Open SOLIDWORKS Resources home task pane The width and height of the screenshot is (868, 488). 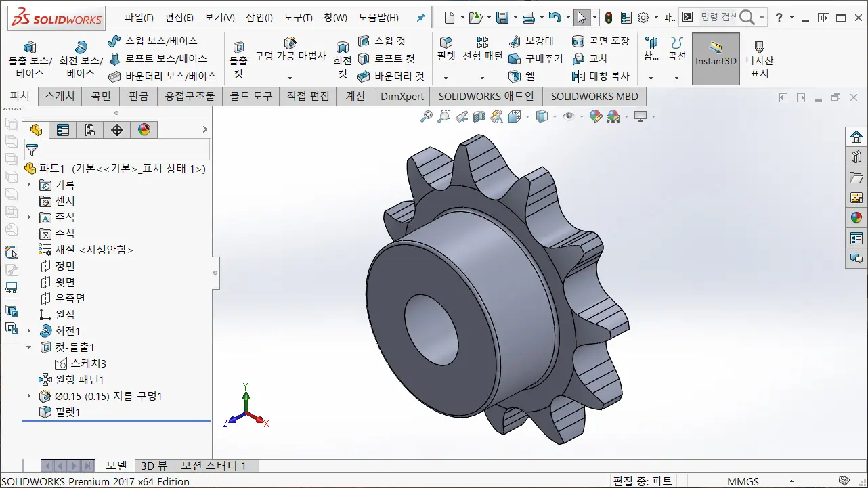856,137
